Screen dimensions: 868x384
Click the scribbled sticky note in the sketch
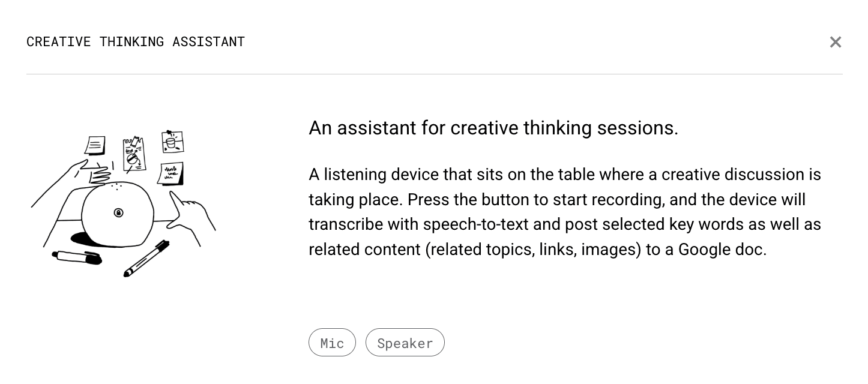pyautogui.click(x=170, y=173)
